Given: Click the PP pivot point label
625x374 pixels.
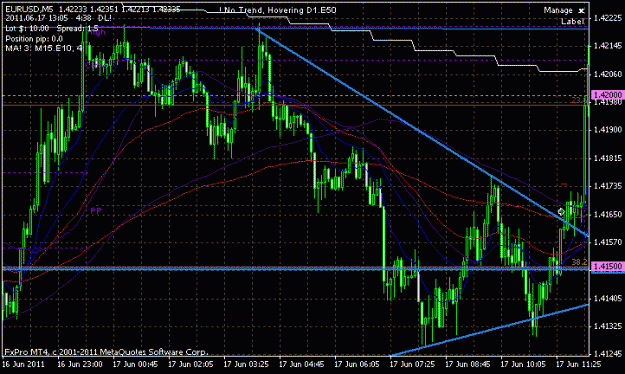Looking at the screenshot, I should click(96, 211).
